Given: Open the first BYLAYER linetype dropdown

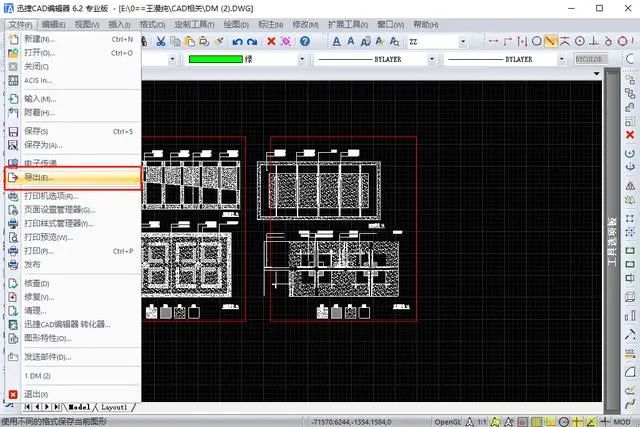Looking at the screenshot, I should click(432, 59).
